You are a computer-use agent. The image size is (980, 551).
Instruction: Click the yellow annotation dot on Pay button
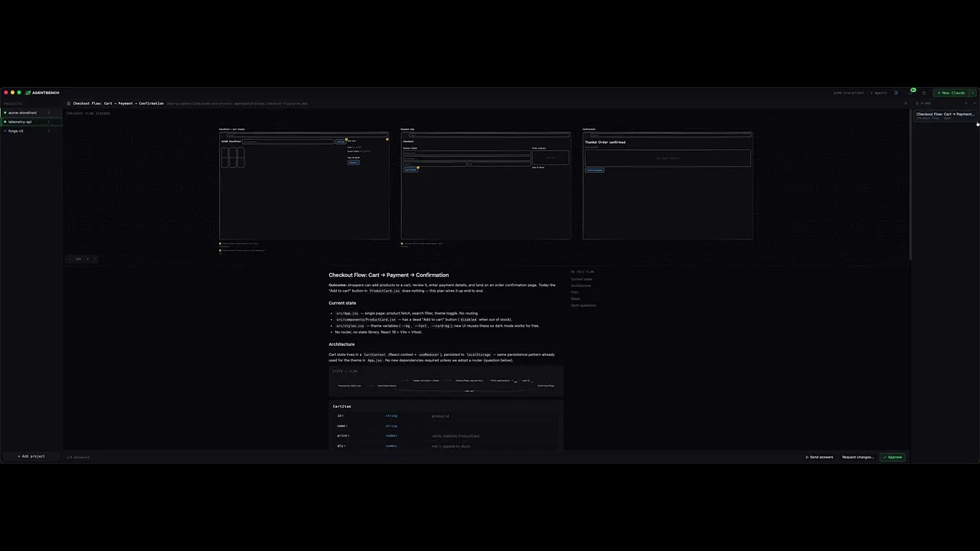tap(418, 168)
